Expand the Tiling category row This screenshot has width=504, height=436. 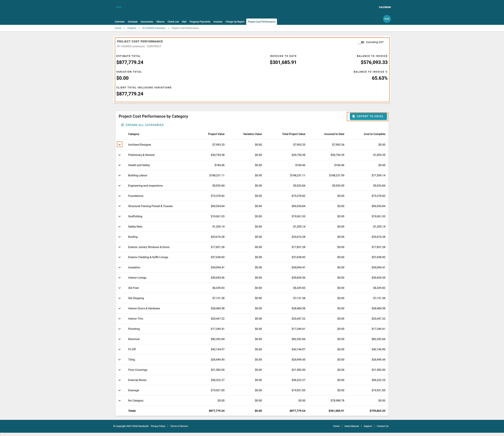click(119, 360)
